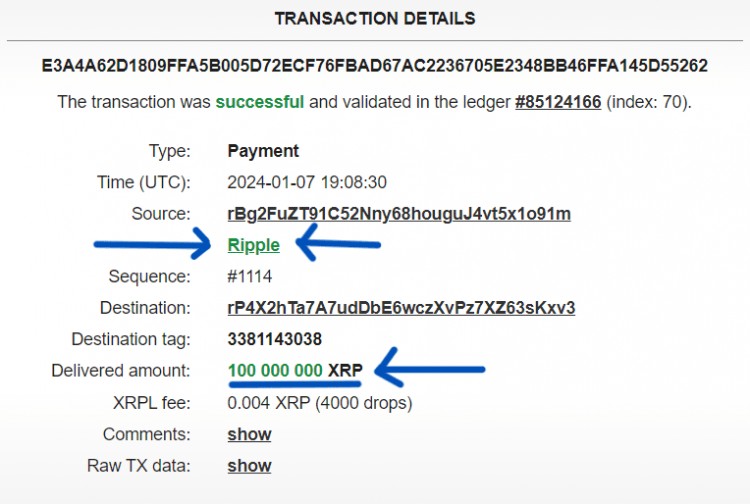
Task: Open ledger #85124166 link
Action: [558, 101]
